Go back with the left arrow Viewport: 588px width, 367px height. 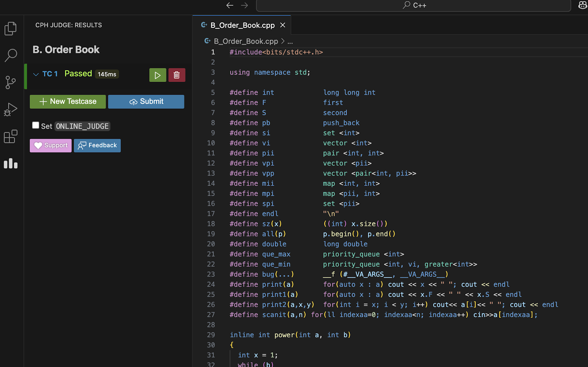(x=230, y=5)
